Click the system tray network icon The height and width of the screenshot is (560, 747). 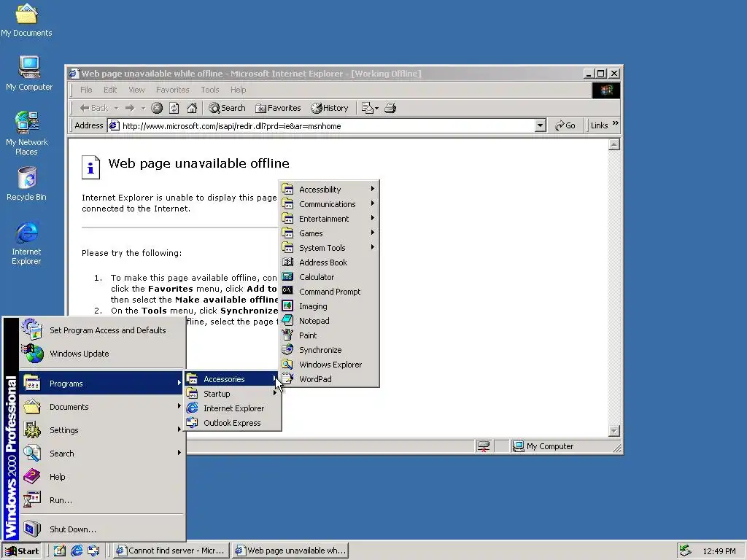click(685, 551)
